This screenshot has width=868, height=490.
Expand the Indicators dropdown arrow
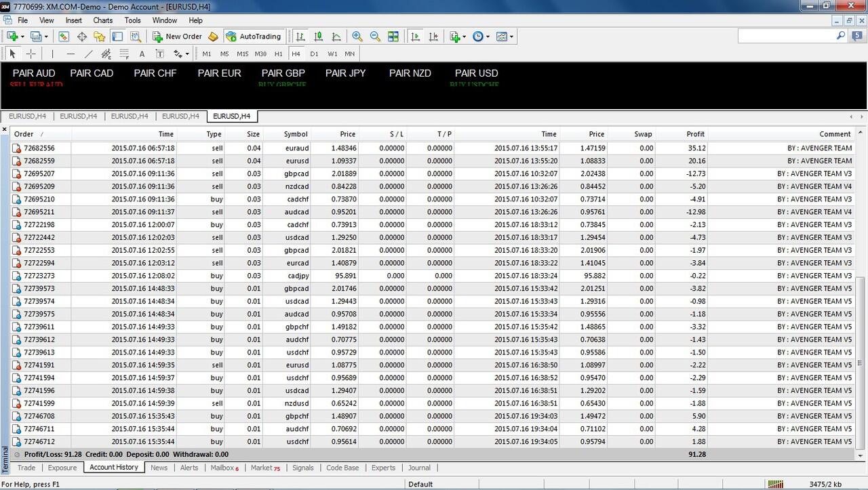465,37
